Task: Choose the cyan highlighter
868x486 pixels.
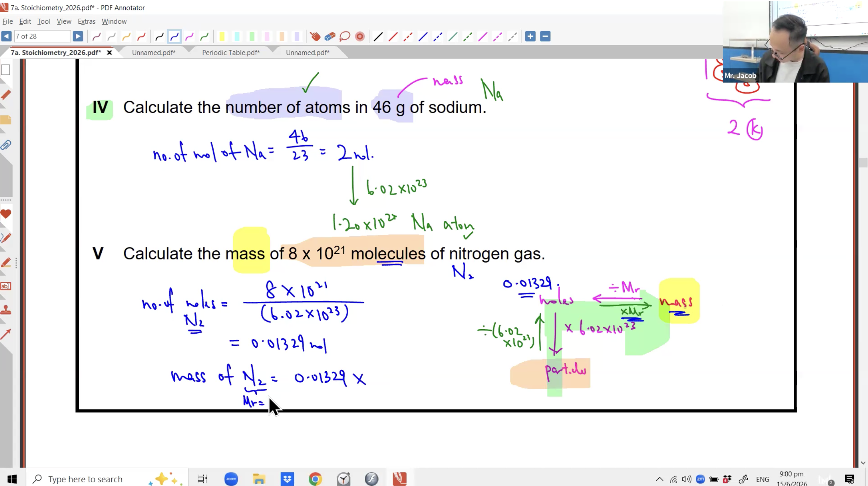Action: (x=237, y=36)
